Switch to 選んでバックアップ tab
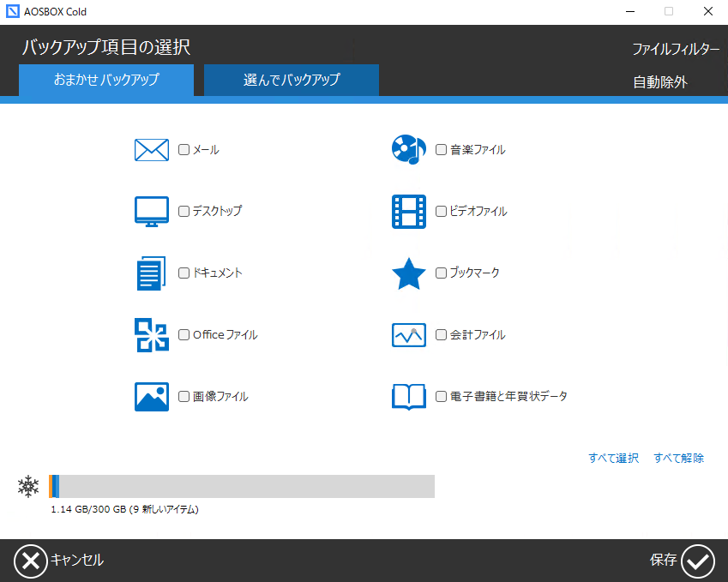Viewport: 728px width, 582px height. [x=292, y=81]
